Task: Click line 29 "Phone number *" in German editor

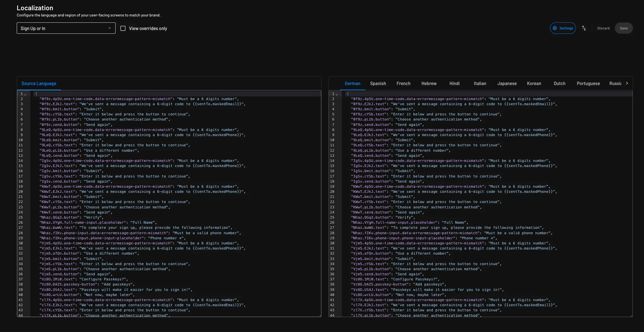Action: tap(477, 238)
